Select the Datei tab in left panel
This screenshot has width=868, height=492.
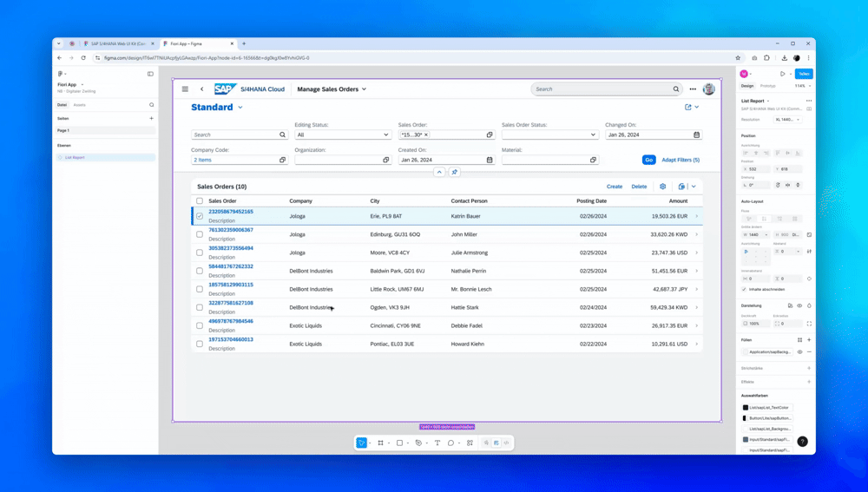pos(62,105)
